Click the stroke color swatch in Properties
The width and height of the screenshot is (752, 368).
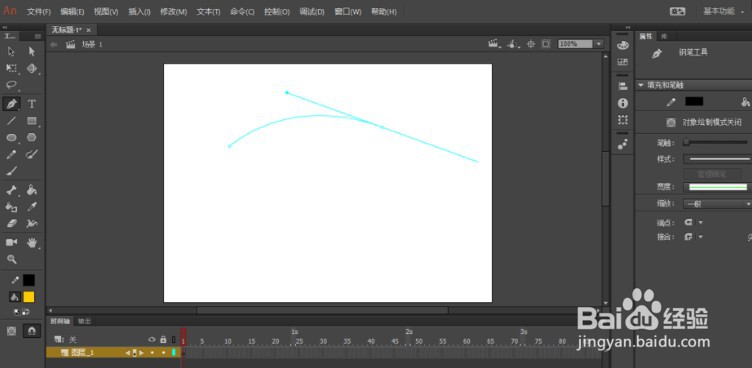694,101
